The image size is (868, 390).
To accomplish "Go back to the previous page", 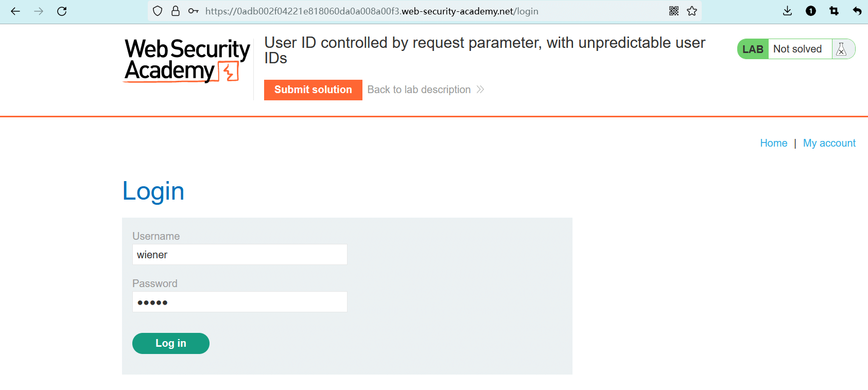I will [x=15, y=11].
